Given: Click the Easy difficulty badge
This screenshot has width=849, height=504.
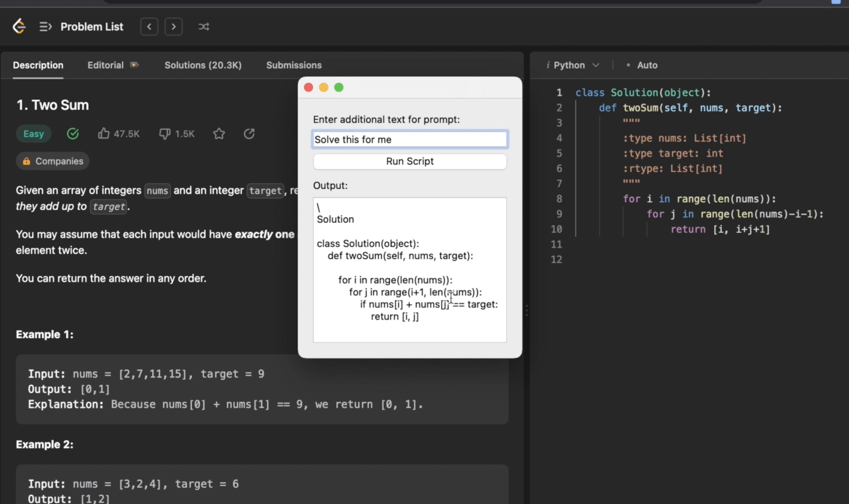Looking at the screenshot, I should pyautogui.click(x=34, y=134).
